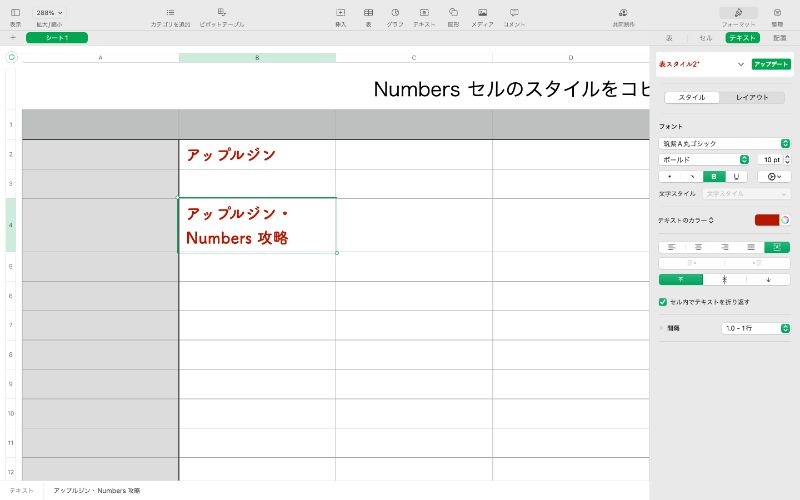This screenshot has height=500, width=800.
Task: Open the Shape (図形) toolbar icon
Action: [453, 13]
